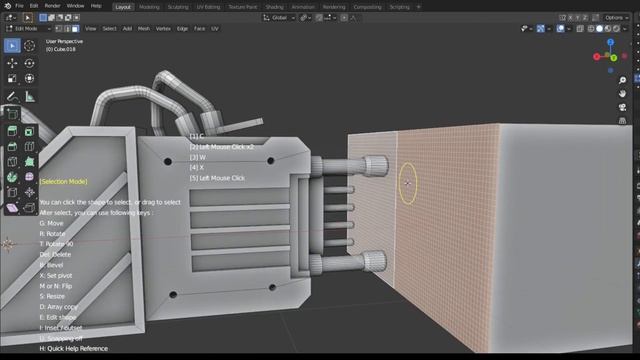Switch to the Modeling workspace tab
640x360 pixels.
[x=149, y=7]
